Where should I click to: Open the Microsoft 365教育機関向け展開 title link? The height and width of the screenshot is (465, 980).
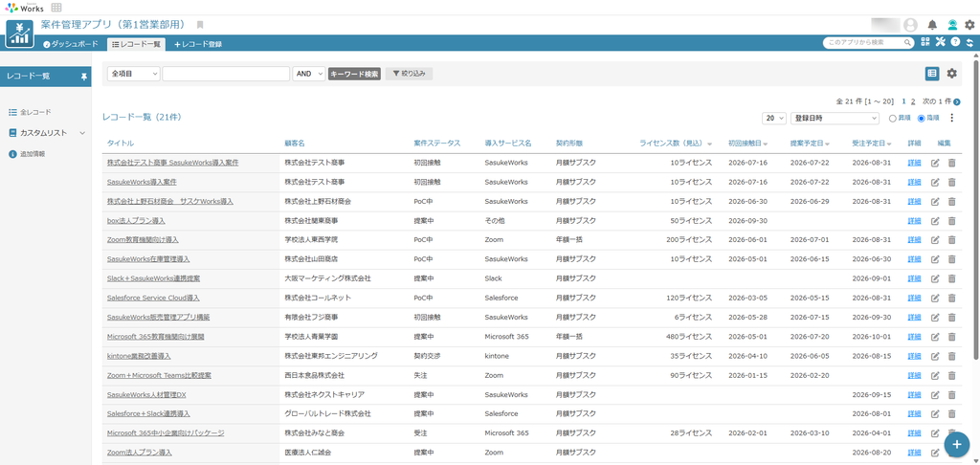click(x=156, y=337)
